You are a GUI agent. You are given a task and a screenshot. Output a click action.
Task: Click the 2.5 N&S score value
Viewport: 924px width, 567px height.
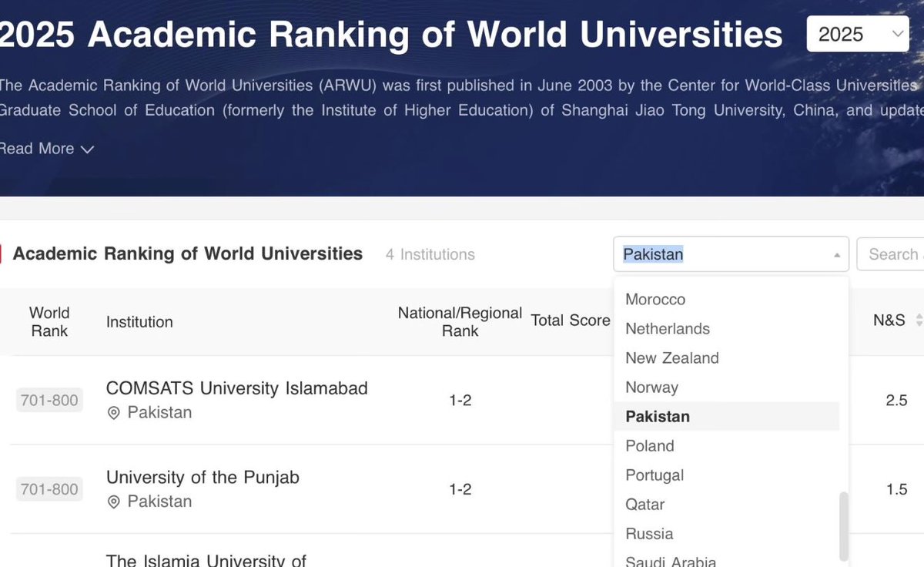coord(897,401)
